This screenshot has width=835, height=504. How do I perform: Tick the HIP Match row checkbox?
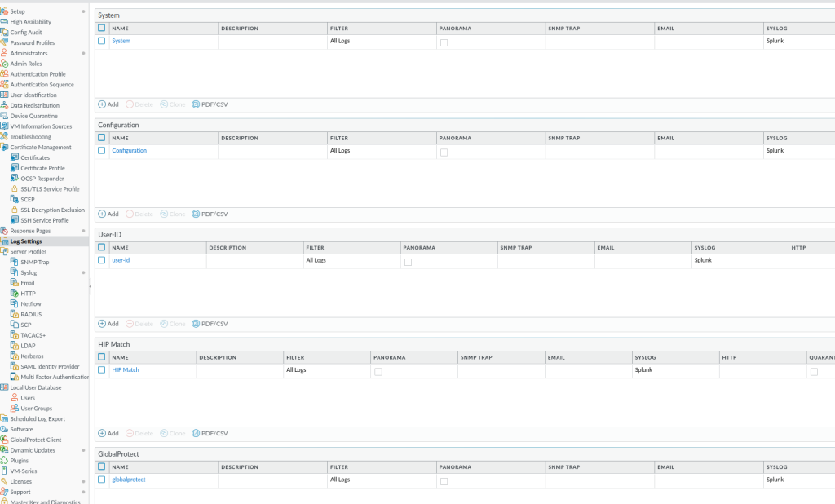coord(102,369)
